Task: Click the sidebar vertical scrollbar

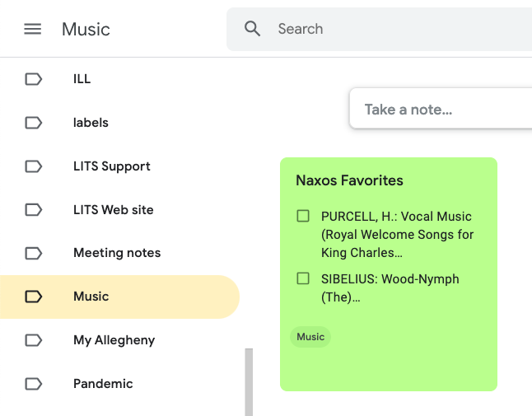Action: click(x=249, y=381)
